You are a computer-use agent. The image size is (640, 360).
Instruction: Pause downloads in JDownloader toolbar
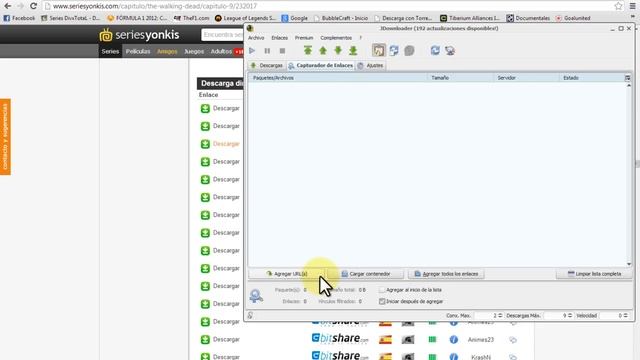click(267, 51)
